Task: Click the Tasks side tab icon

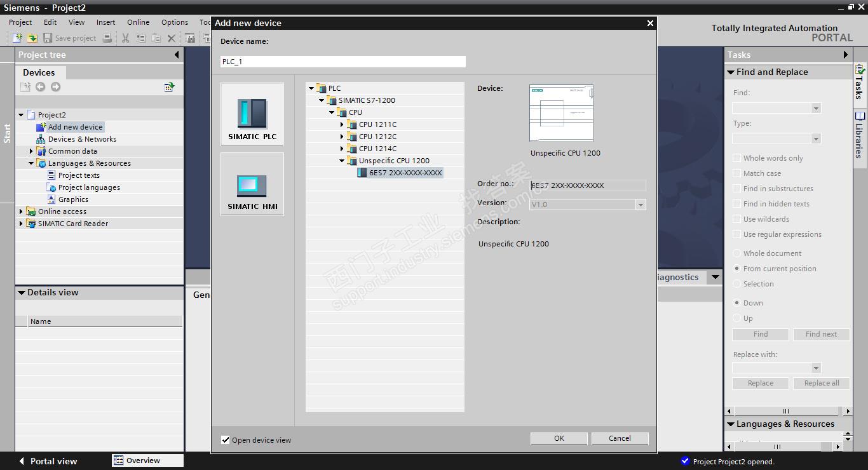Action: (860, 69)
